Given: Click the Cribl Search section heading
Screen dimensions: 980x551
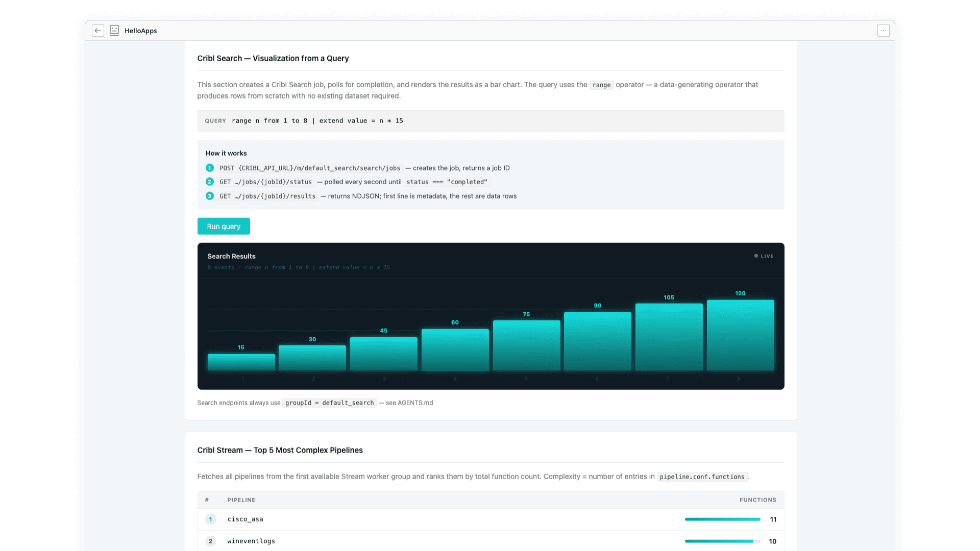Looking at the screenshot, I should 273,58.
